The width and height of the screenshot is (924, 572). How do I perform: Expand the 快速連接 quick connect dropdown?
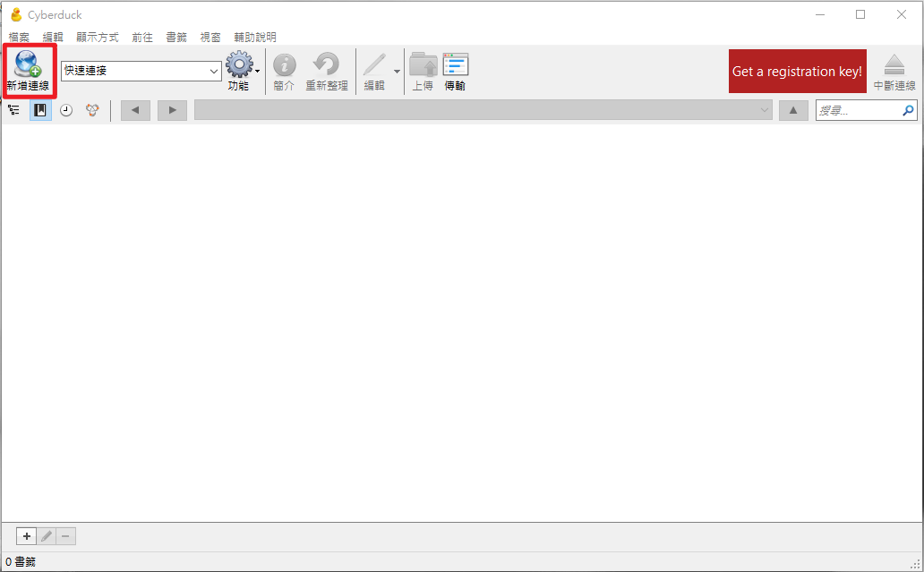coord(214,72)
